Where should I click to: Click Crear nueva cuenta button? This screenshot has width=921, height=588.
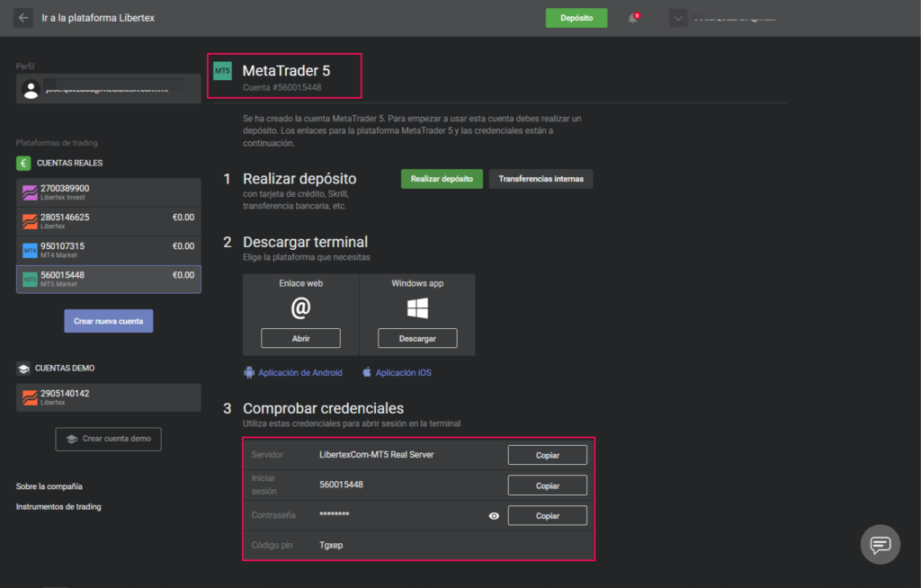(x=109, y=321)
